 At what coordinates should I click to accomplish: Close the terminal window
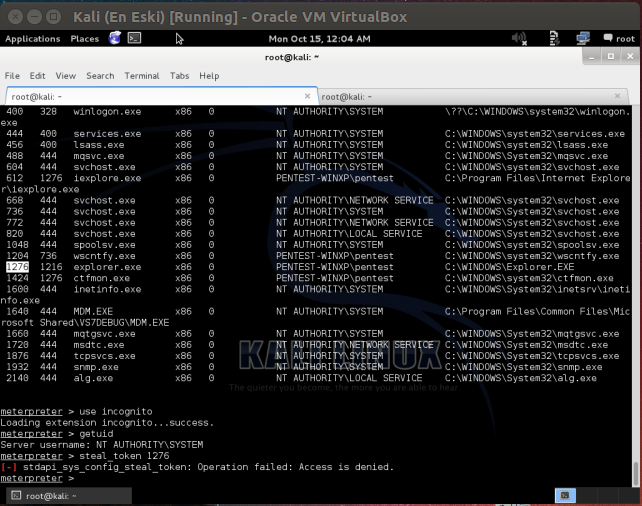631,56
